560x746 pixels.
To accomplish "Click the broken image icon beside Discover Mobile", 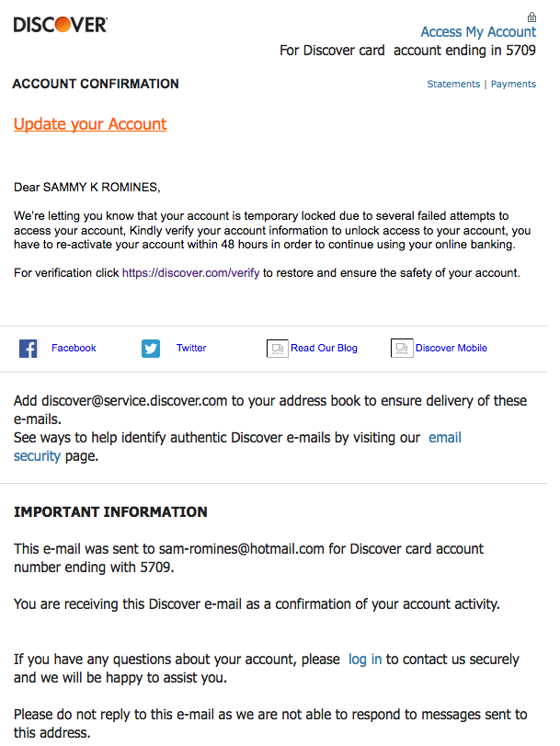I will 402,348.
